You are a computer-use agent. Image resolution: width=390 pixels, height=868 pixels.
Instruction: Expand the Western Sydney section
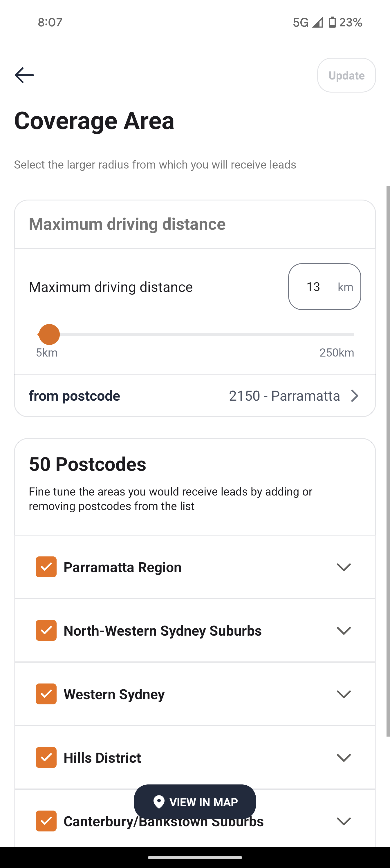click(x=344, y=694)
